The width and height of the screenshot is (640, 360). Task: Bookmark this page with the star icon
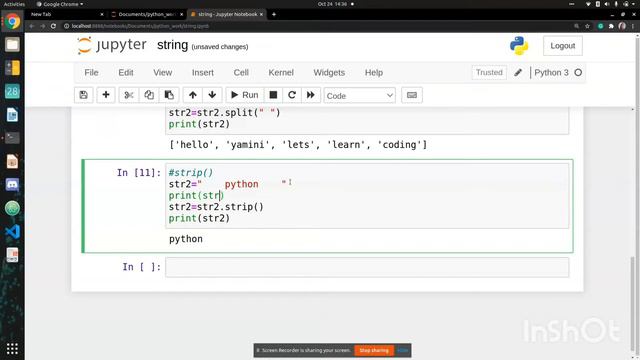point(587,26)
